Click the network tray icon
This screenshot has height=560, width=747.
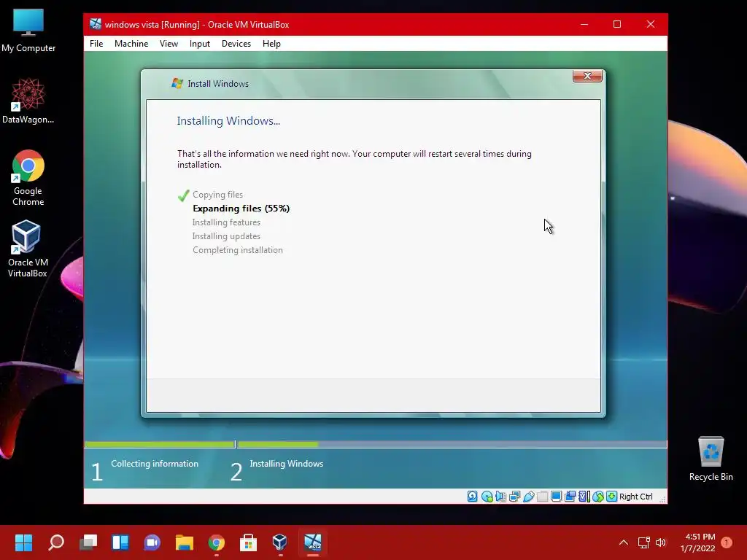(643, 542)
